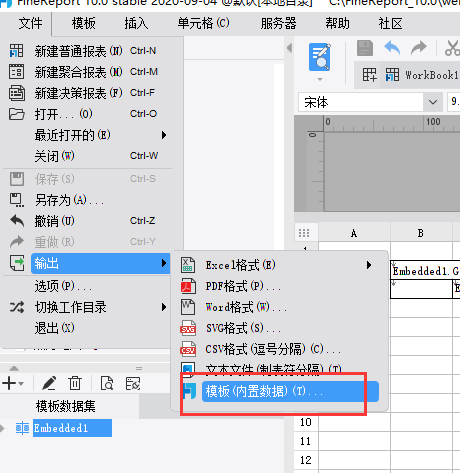Collapse the left panel arrow
The height and width of the screenshot is (473, 460).
289,48
